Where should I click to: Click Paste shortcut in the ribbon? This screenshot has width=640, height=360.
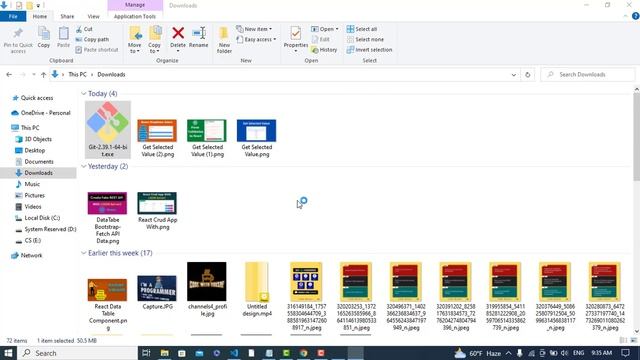pos(97,49)
